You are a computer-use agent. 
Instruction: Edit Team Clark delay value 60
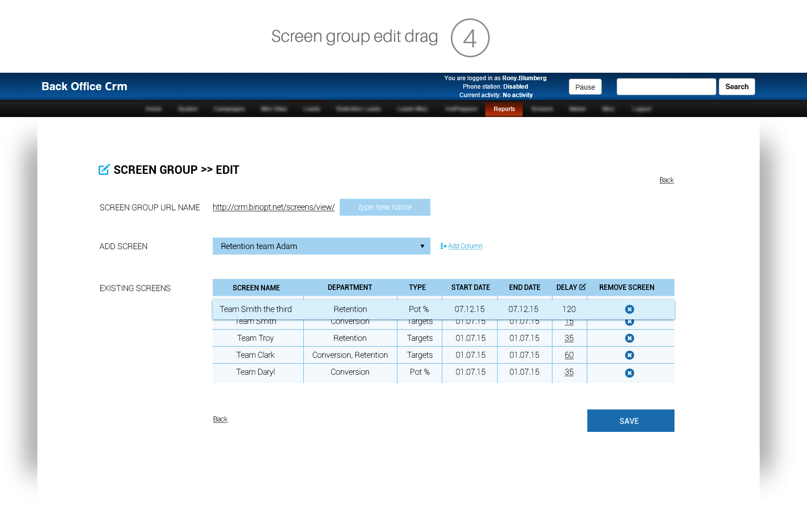569,355
